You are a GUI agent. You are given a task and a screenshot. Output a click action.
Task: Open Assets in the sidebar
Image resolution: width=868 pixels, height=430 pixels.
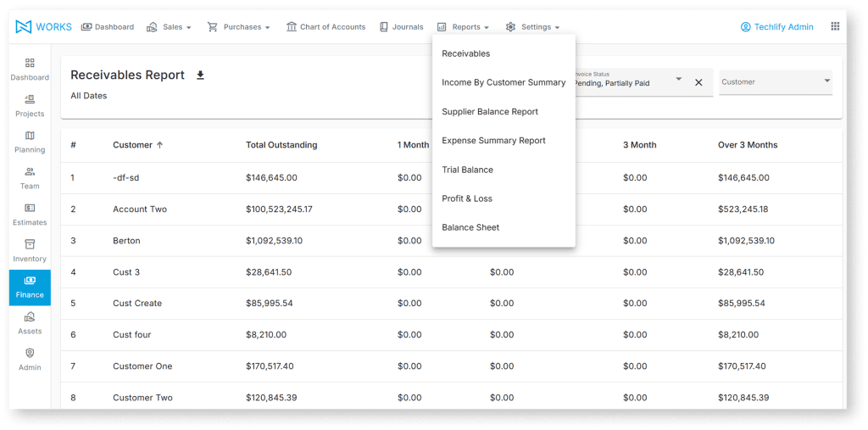[x=30, y=323]
